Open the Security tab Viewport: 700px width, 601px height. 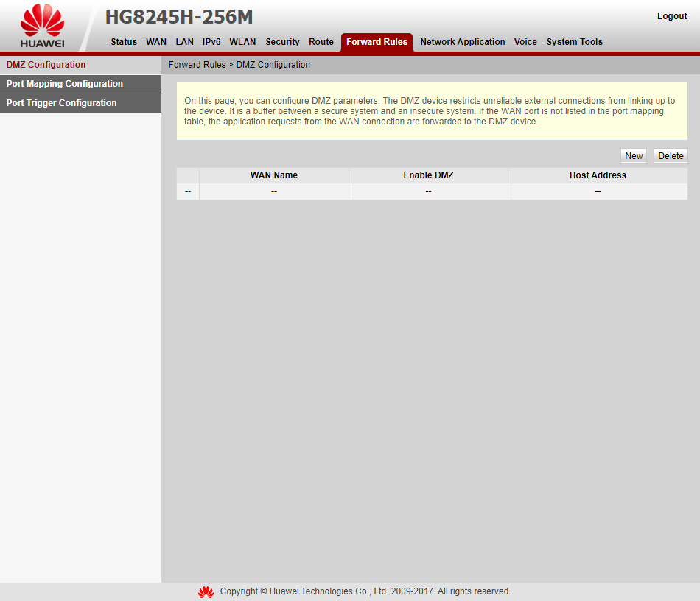point(282,42)
